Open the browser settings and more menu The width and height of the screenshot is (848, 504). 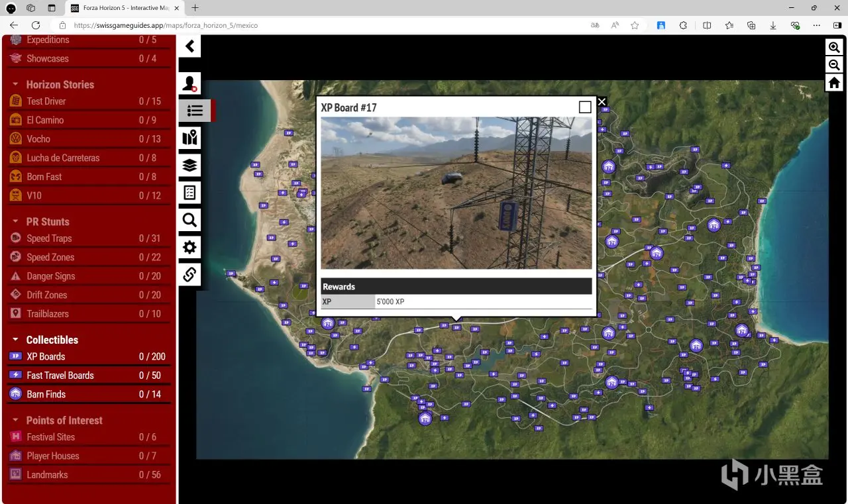point(817,25)
